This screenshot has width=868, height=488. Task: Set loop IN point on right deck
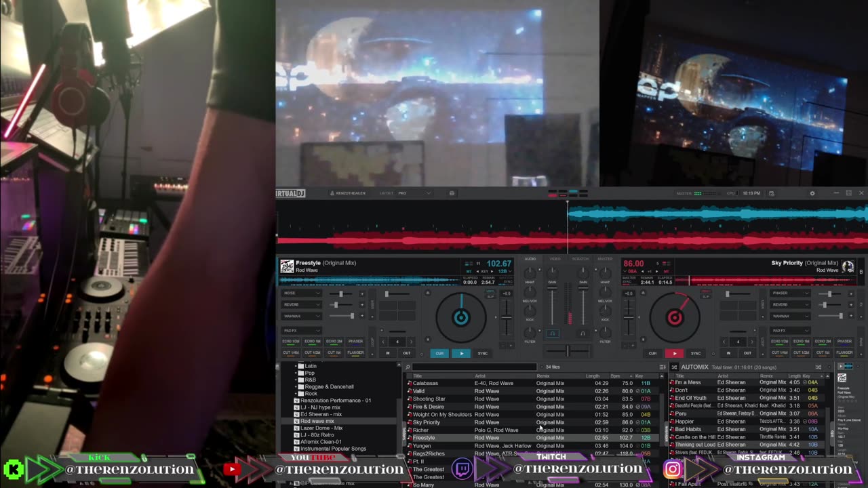coord(729,352)
